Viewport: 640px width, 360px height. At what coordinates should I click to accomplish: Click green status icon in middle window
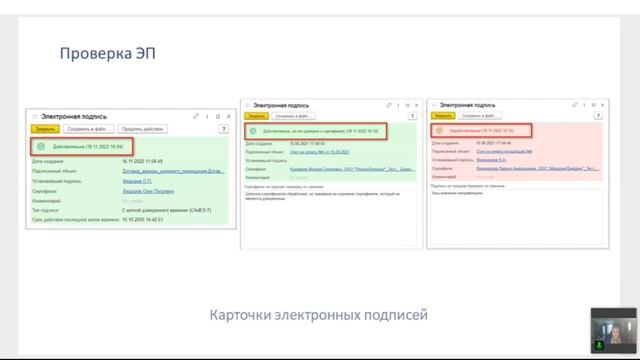253,131
